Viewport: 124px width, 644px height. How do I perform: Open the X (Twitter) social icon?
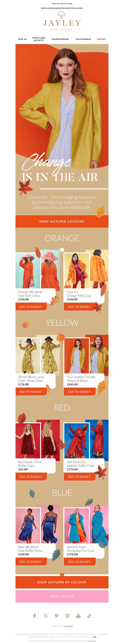pos(46,616)
